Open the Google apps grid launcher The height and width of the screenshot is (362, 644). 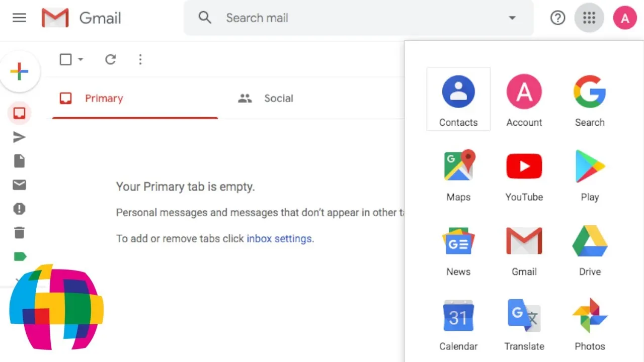tap(589, 18)
